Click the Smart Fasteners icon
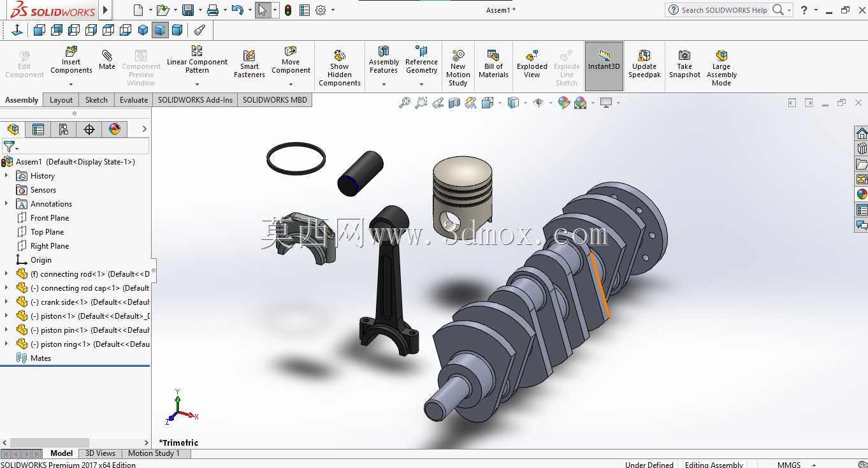 (x=249, y=63)
